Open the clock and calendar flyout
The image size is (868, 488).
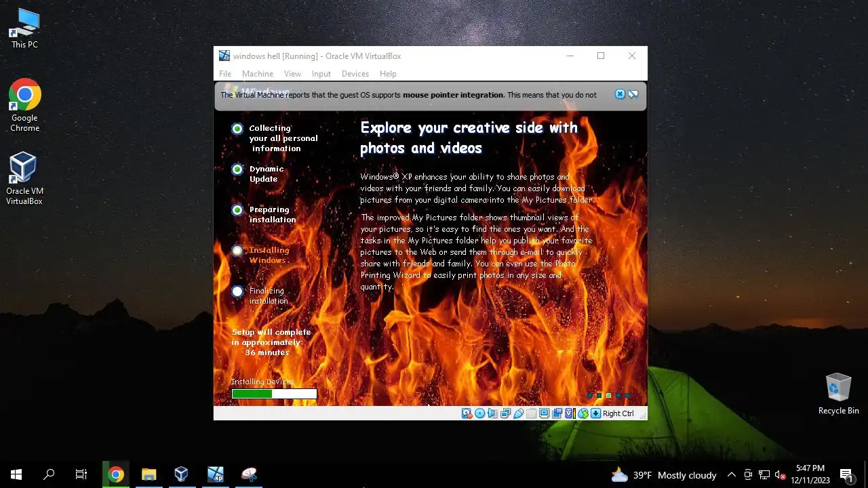810,474
